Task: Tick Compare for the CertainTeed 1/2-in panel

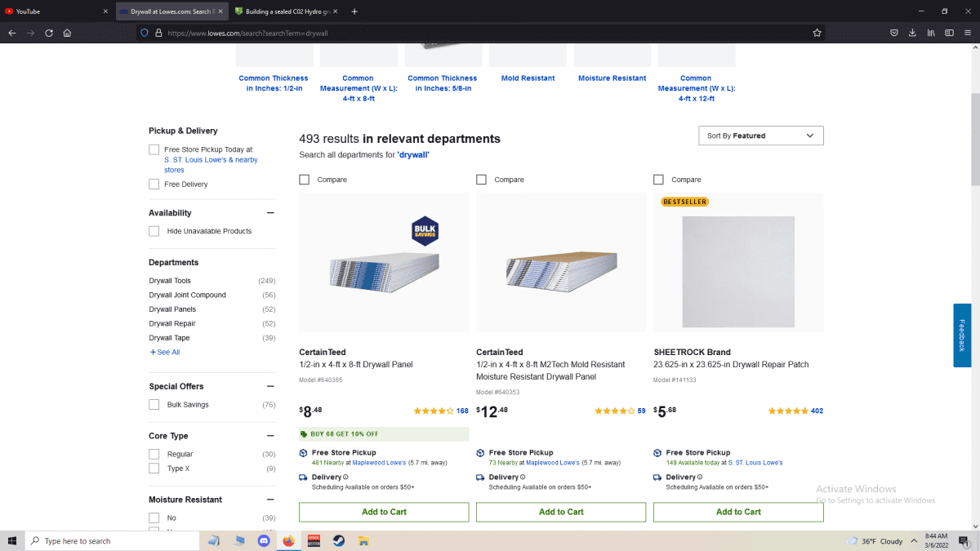Action: tap(304, 180)
